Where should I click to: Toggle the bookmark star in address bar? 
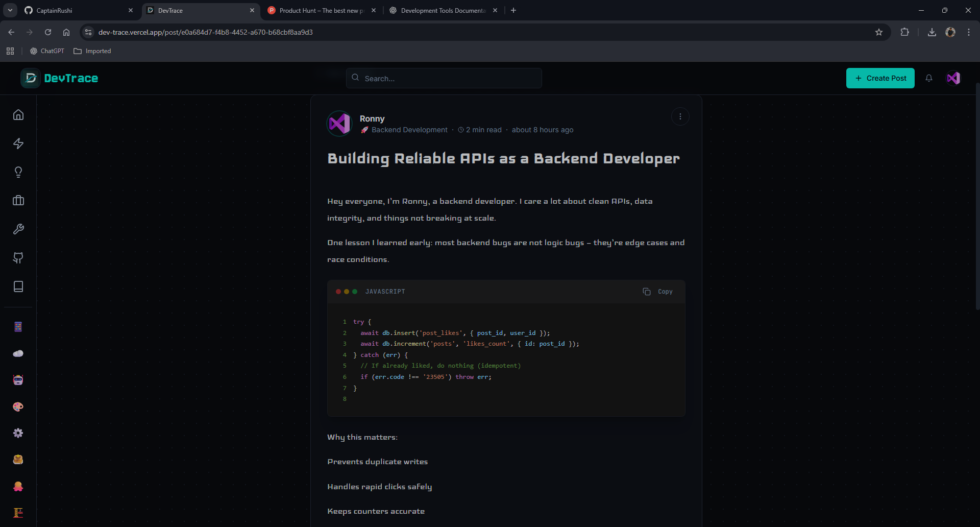pos(879,32)
